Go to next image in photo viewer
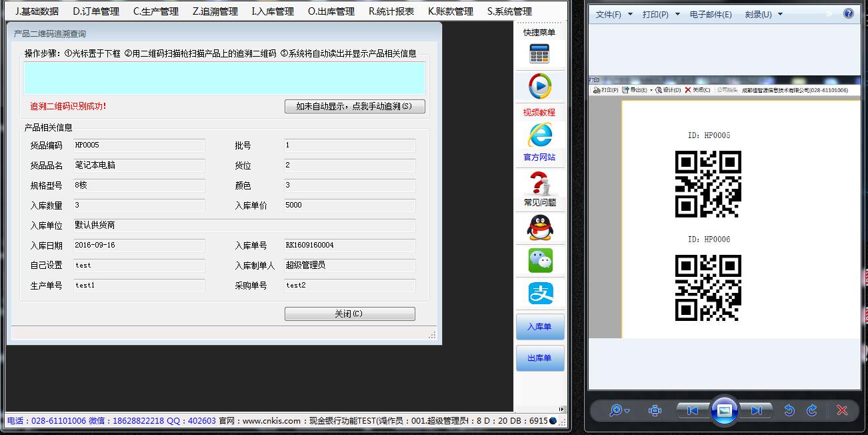The width and height of the screenshot is (868, 435). click(756, 410)
